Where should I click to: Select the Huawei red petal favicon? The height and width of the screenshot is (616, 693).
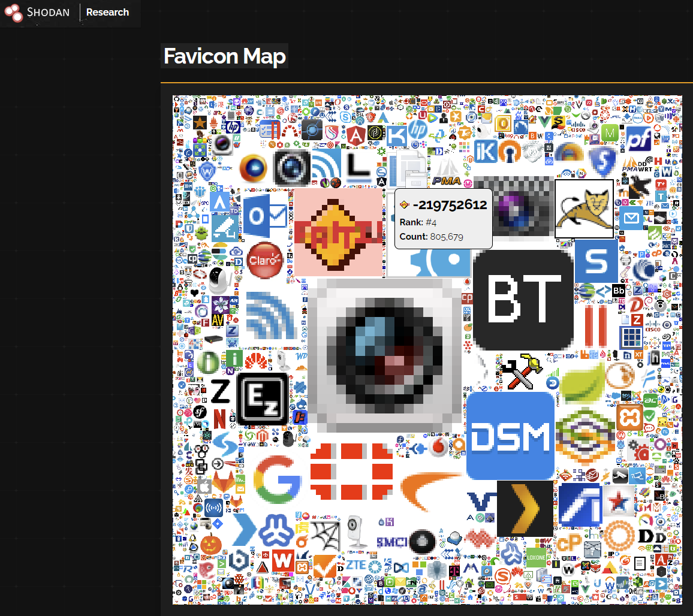(x=255, y=360)
